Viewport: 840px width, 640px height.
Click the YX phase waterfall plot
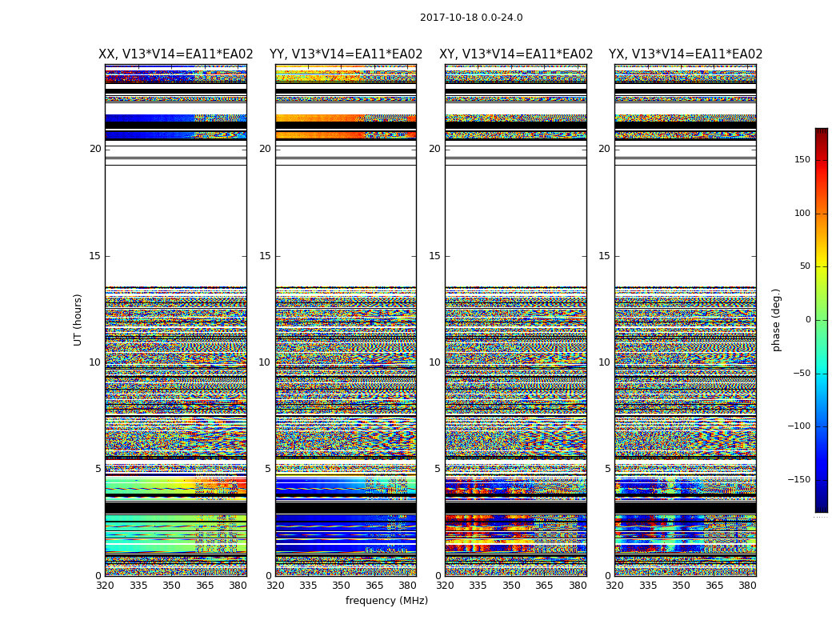[686, 320]
